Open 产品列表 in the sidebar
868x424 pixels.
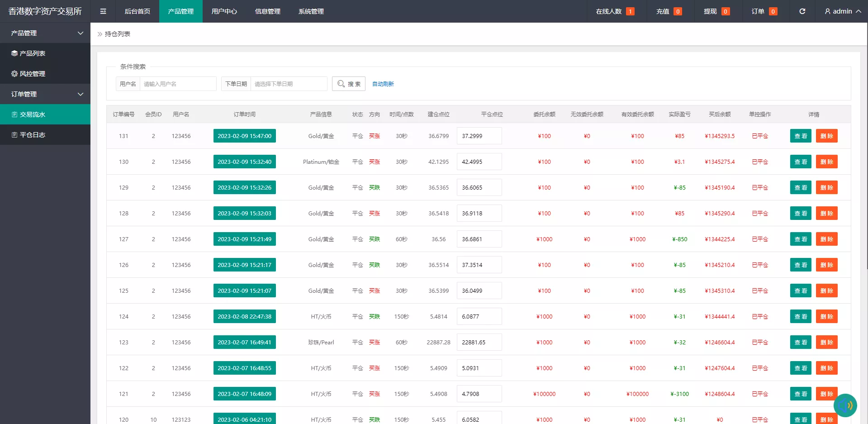(32, 53)
